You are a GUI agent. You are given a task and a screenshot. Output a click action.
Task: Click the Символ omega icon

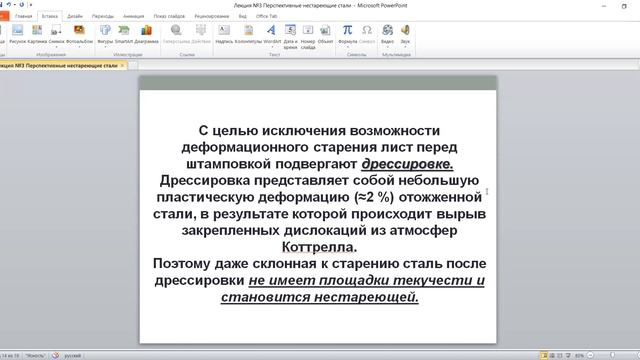click(x=367, y=33)
